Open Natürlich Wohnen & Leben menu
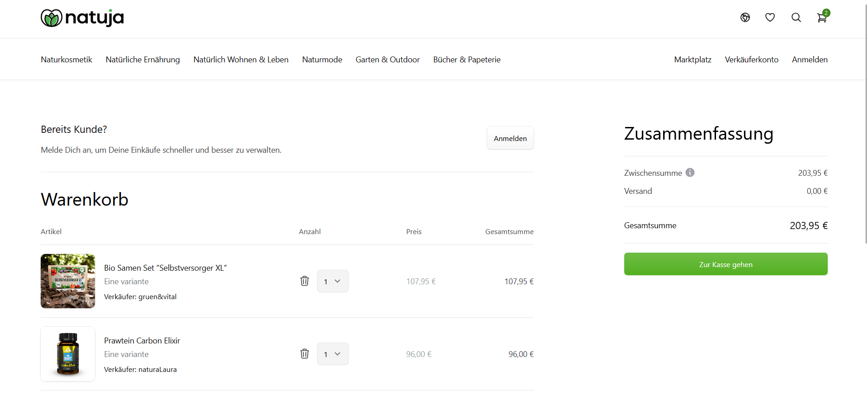This screenshot has width=868, height=404. tap(241, 60)
